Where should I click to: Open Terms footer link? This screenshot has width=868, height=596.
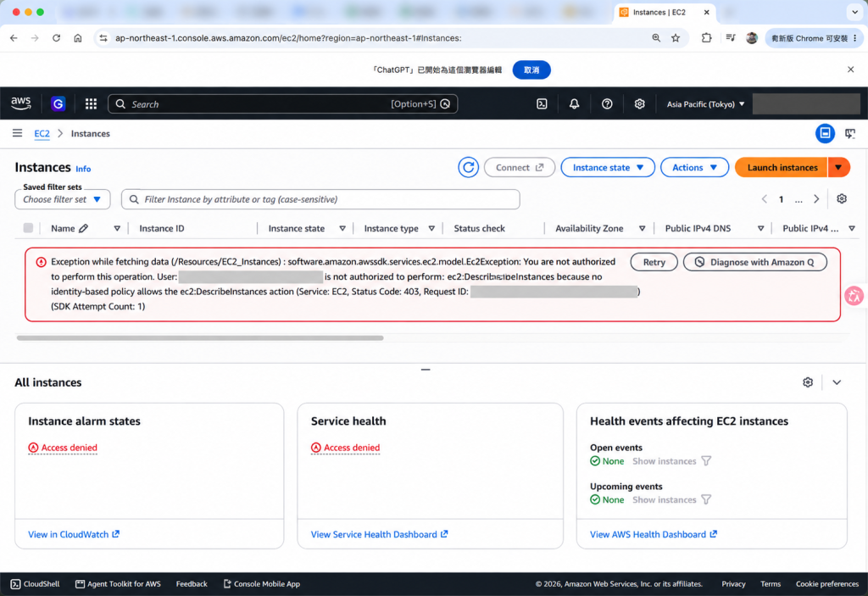point(771,584)
